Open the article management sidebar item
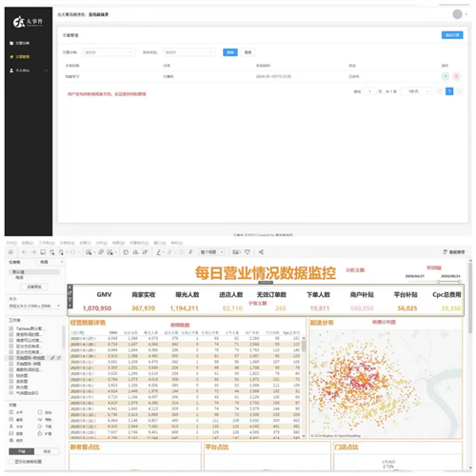Viewport: 476px width, 476px height. [x=22, y=57]
